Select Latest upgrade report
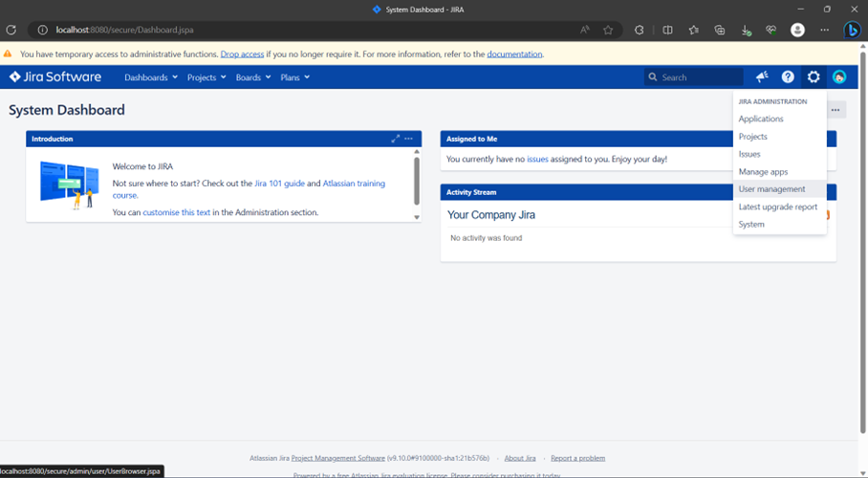The image size is (868, 478). tap(779, 206)
